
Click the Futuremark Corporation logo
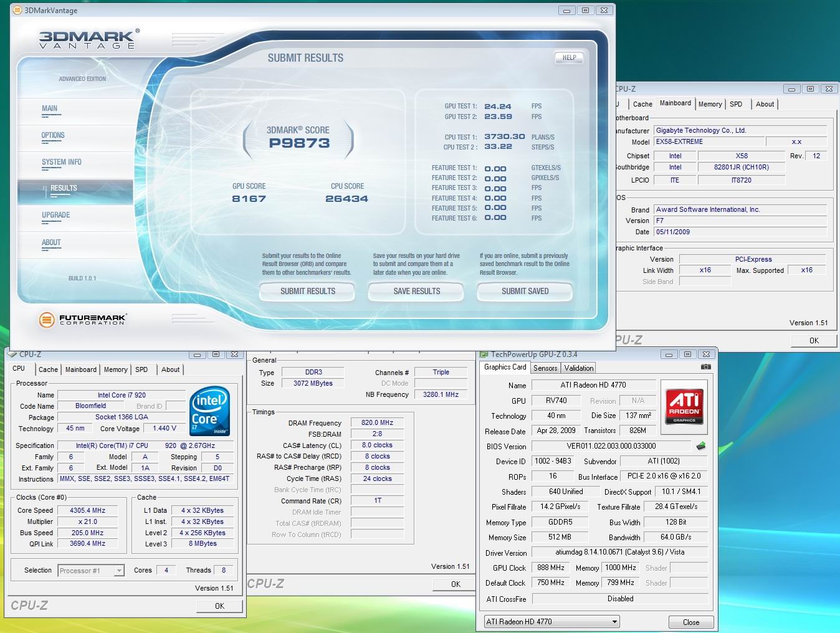tap(83, 320)
